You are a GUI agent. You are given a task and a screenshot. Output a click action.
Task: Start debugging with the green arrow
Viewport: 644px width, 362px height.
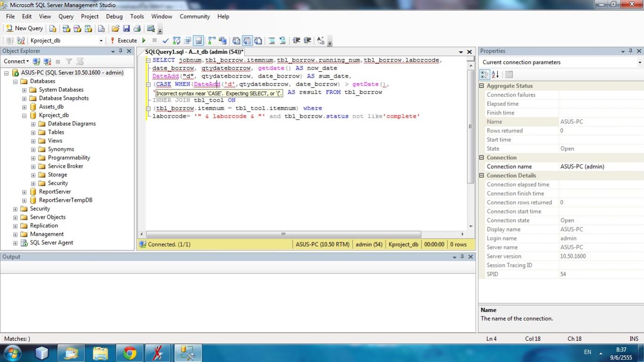(144, 41)
